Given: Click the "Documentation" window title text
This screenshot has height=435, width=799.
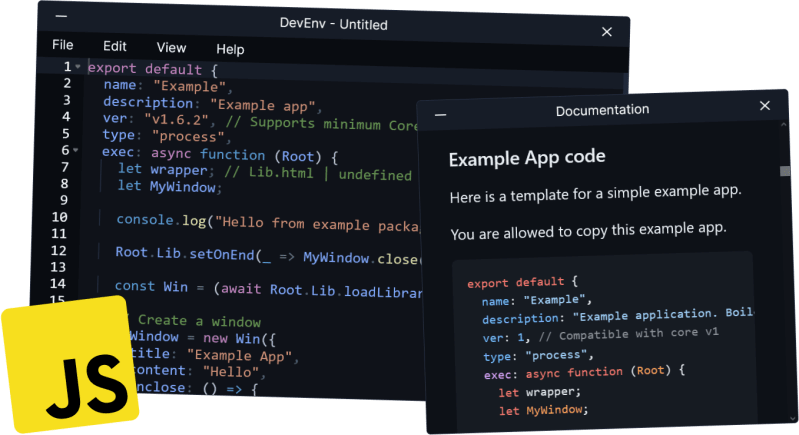Looking at the screenshot, I should coord(602,111).
